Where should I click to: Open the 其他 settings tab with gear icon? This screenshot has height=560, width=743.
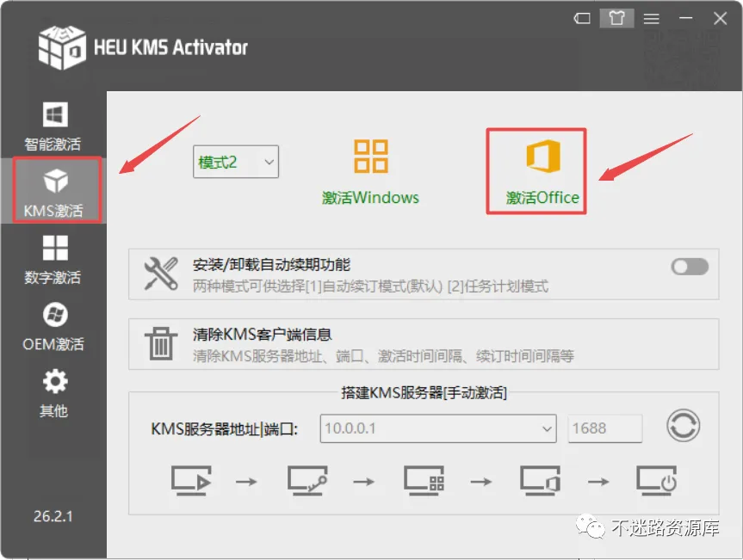coord(53,393)
